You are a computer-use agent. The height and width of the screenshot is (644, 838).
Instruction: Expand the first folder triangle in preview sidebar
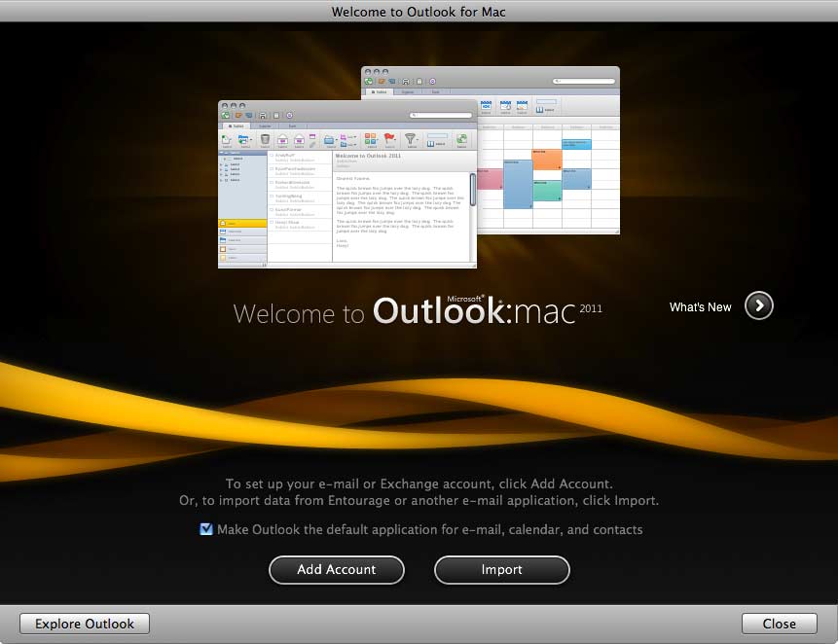222,160
